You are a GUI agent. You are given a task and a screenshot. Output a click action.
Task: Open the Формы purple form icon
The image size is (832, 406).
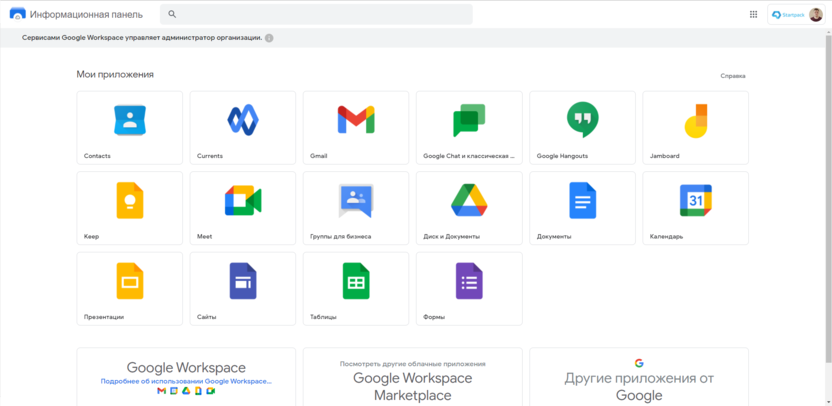469,281
